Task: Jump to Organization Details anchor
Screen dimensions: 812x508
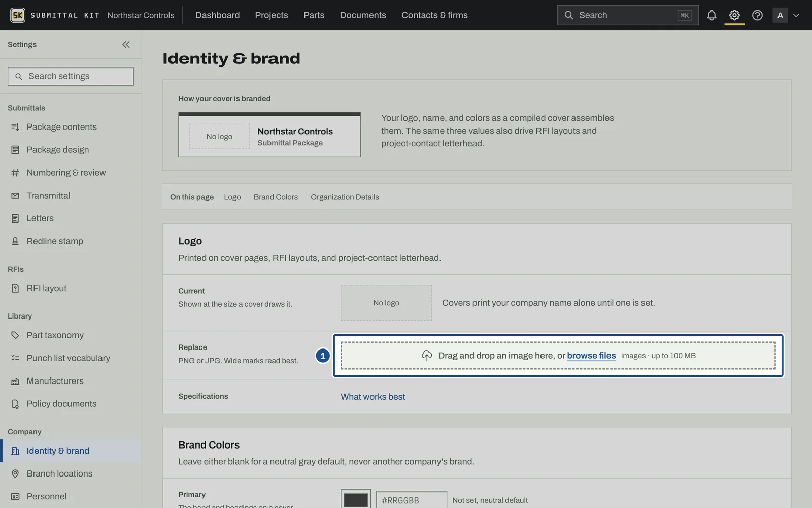Action: tap(345, 197)
